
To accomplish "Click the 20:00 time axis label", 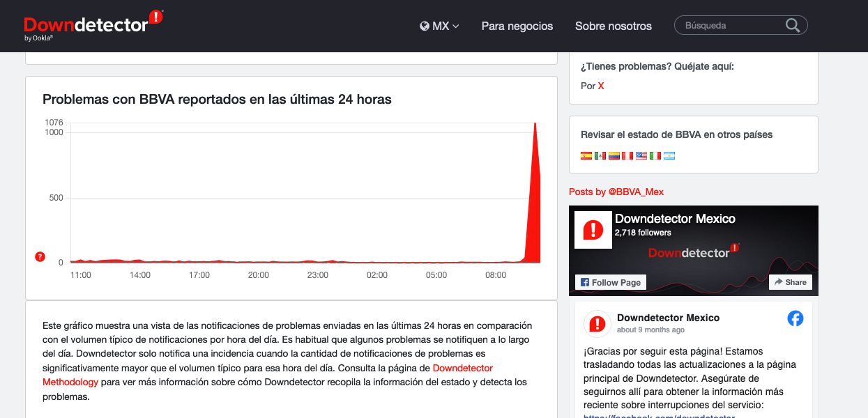I will 259,275.
